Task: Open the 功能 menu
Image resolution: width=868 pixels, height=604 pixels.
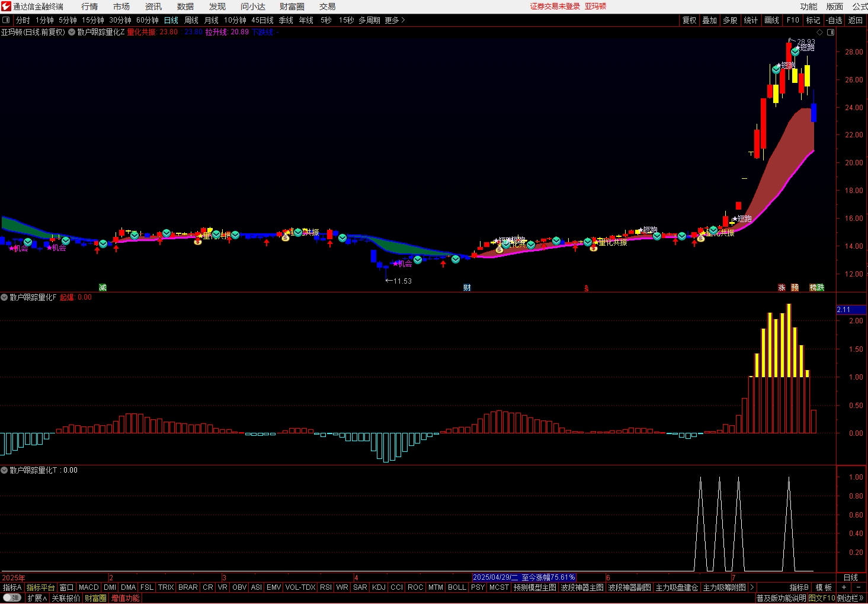Action: 809,7
